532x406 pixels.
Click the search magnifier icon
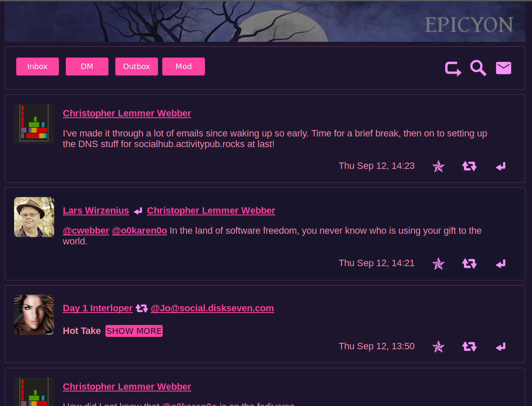[478, 68]
